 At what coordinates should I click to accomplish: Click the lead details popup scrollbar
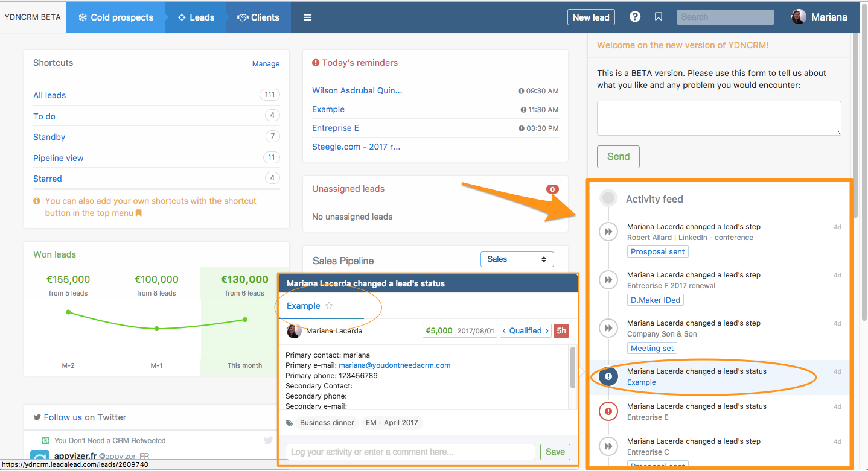(x=572, y=367)
